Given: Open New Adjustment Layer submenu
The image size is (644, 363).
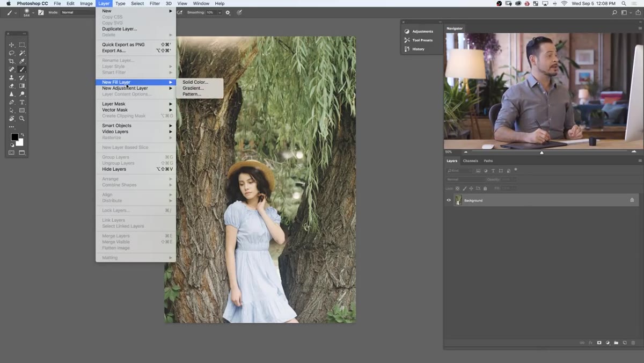Looking at the screenshot, I should coord(136,88).
